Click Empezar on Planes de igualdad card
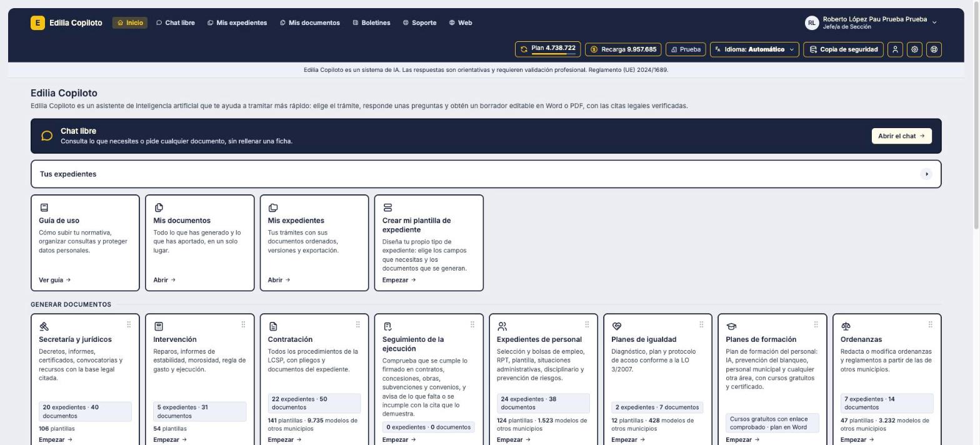980x445 pixels. coord(628,440)
